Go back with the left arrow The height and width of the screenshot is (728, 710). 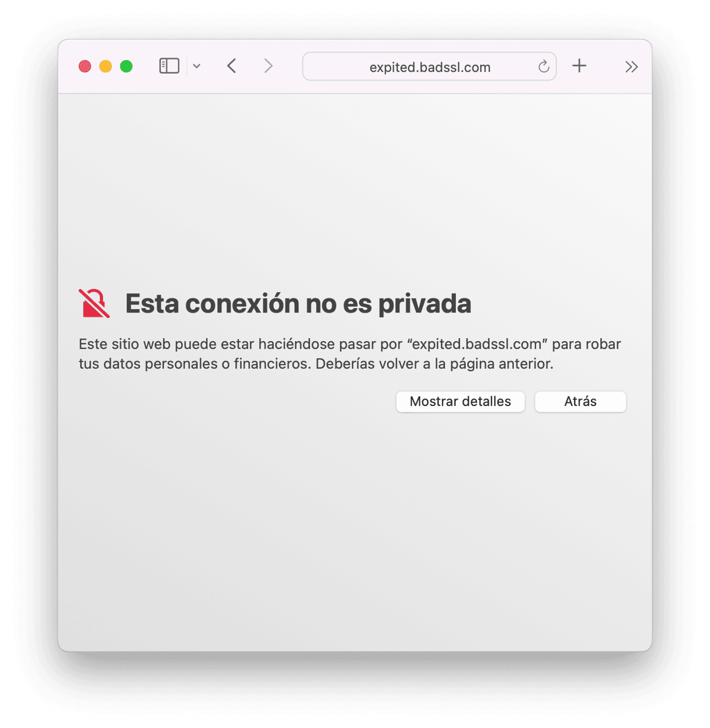tap(232, 66)
